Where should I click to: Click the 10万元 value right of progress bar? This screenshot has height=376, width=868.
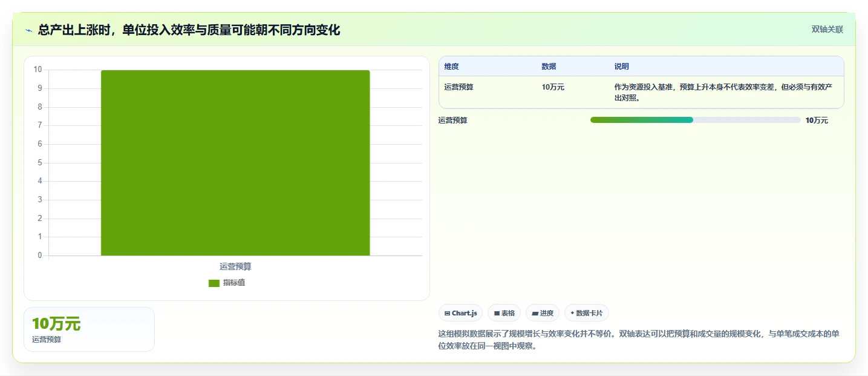[x=817, y=120]
